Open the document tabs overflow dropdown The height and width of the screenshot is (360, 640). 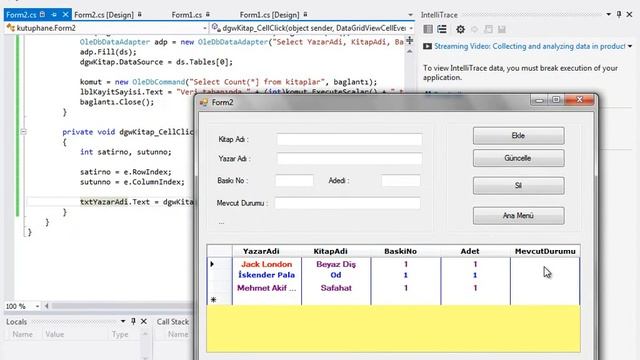tap(410, 15)
